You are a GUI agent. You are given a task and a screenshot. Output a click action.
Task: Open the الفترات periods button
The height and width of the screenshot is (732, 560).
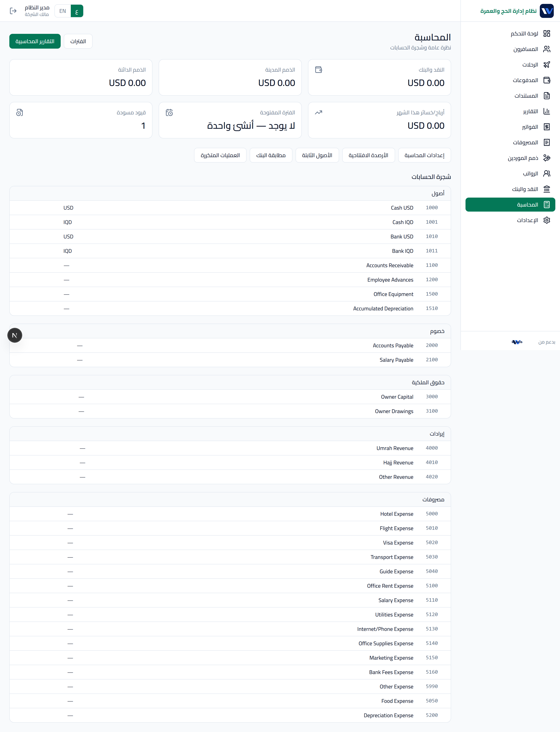[78, 41]
